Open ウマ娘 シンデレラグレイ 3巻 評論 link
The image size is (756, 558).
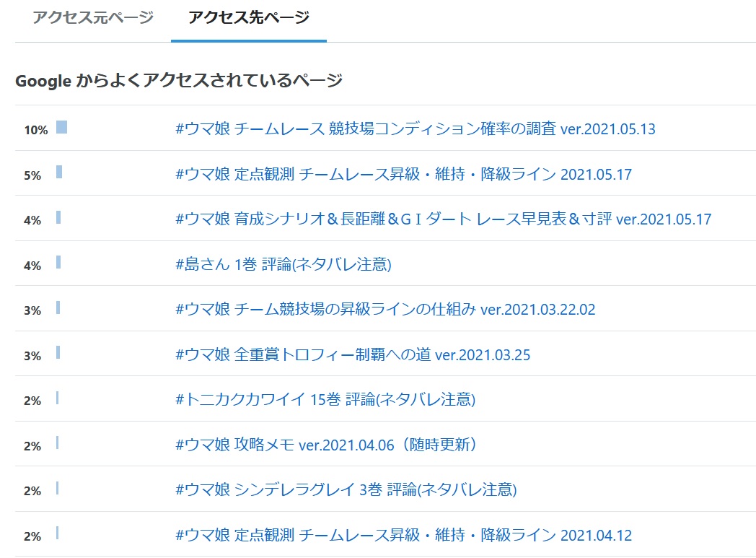[x=346, y=489]
